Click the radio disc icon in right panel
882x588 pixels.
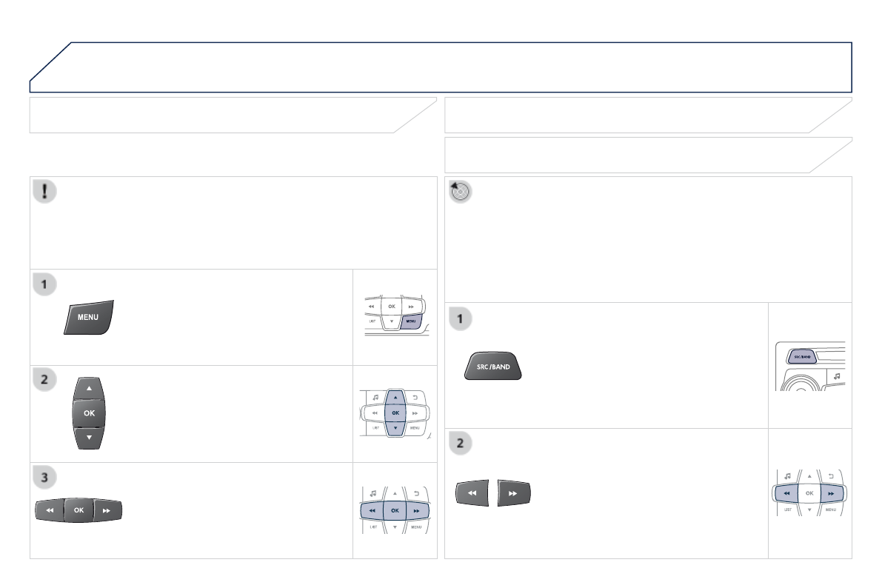coord(461,191)
